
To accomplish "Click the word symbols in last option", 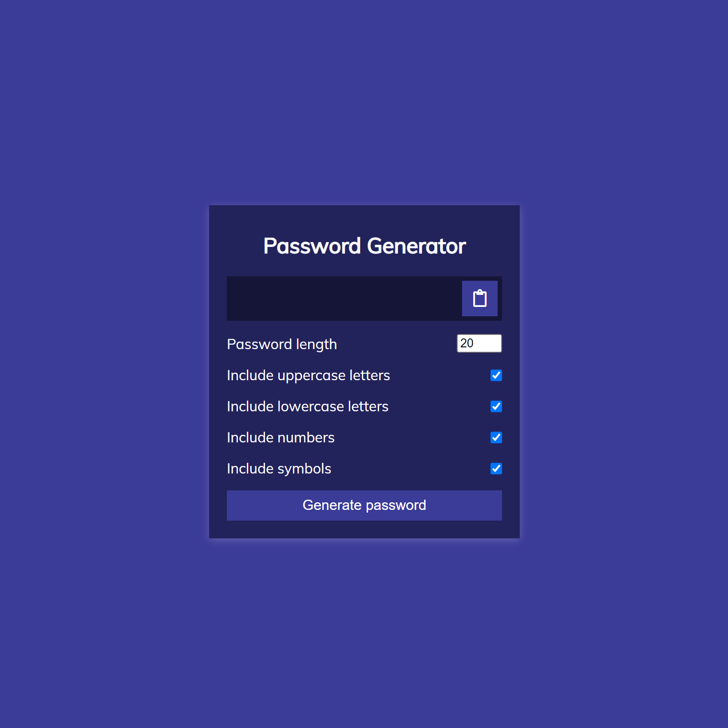I will [x=304, y=469].
